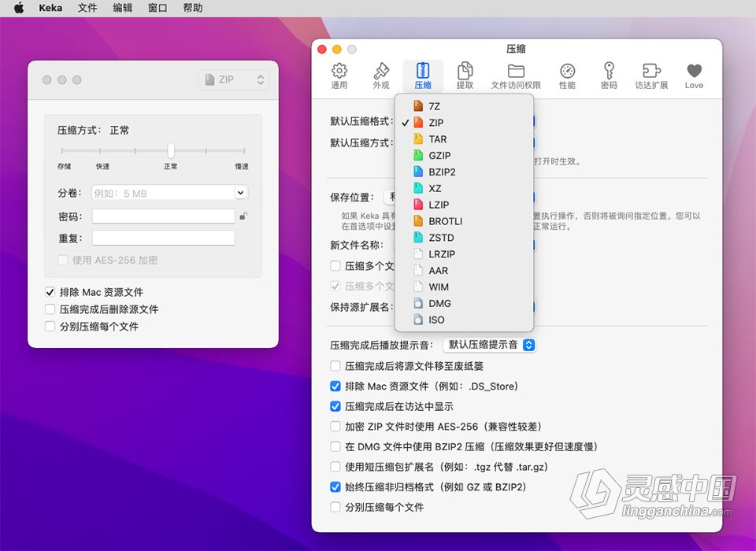This screenshot has height=551, width=756.
Task: Enable 分别压缩每个文件 in small Keka window
Action: click(x=50, y=327)
